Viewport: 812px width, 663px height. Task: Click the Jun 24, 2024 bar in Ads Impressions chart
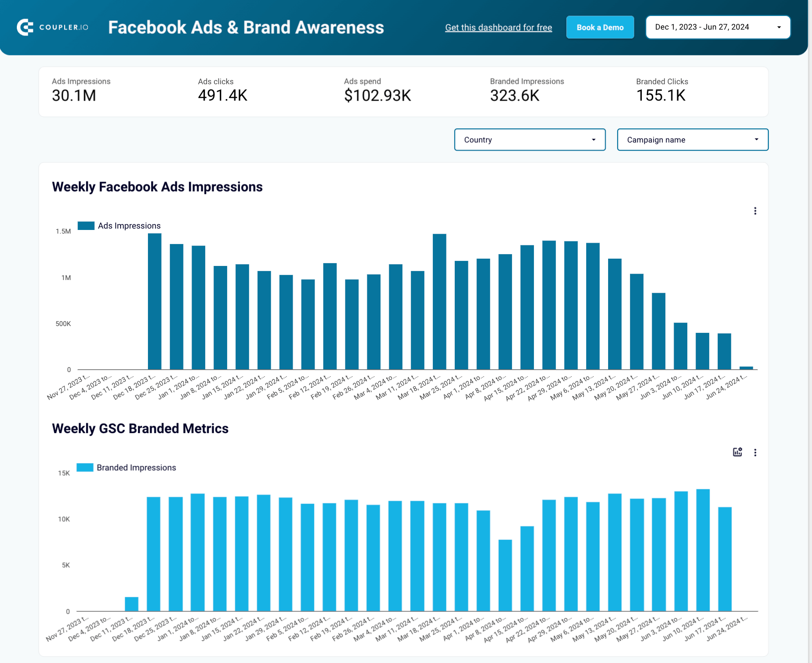tap(746, 368)
